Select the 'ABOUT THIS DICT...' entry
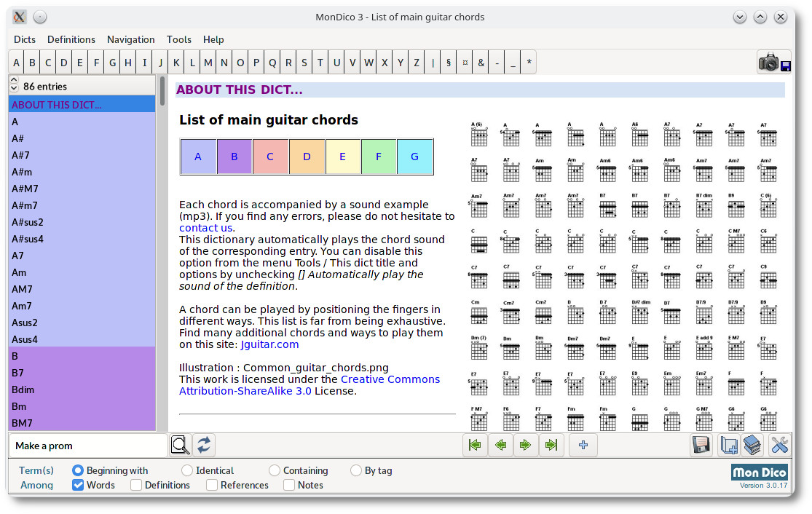 (82, 105)
